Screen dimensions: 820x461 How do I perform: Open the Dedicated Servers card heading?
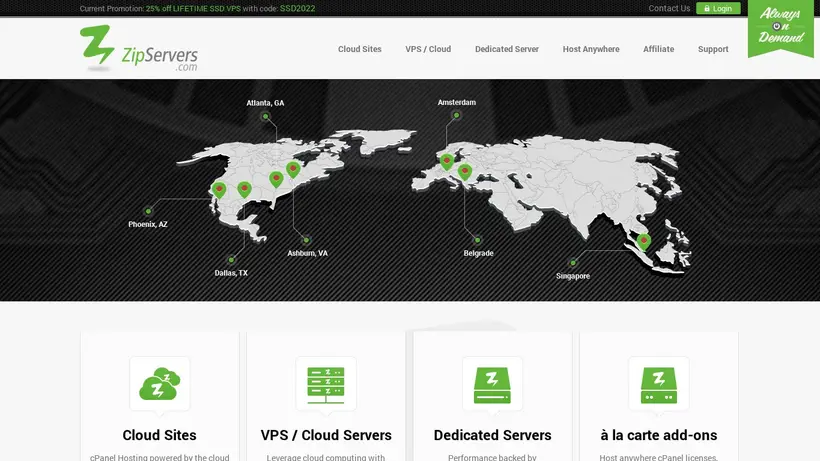coord(492,435)
